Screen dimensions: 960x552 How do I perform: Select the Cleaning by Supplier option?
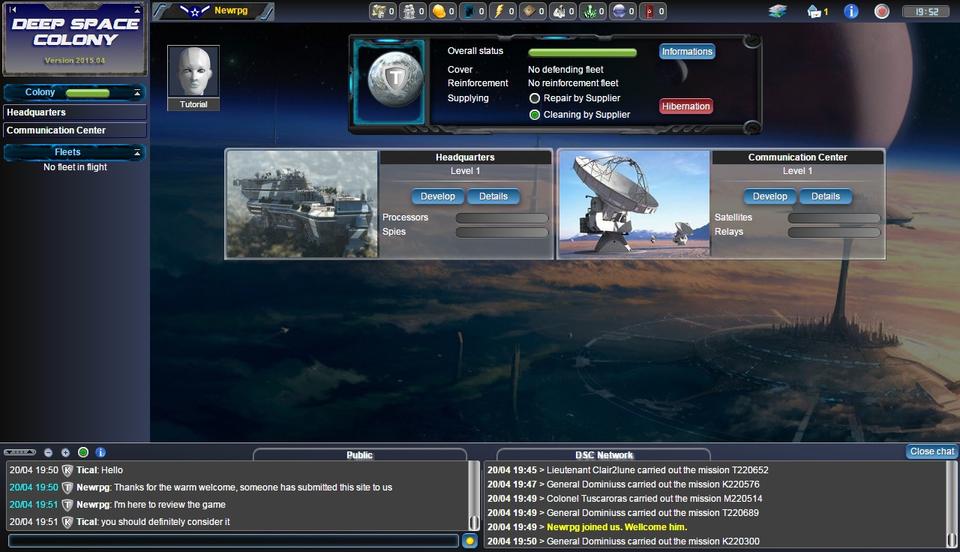click(535, 115)
